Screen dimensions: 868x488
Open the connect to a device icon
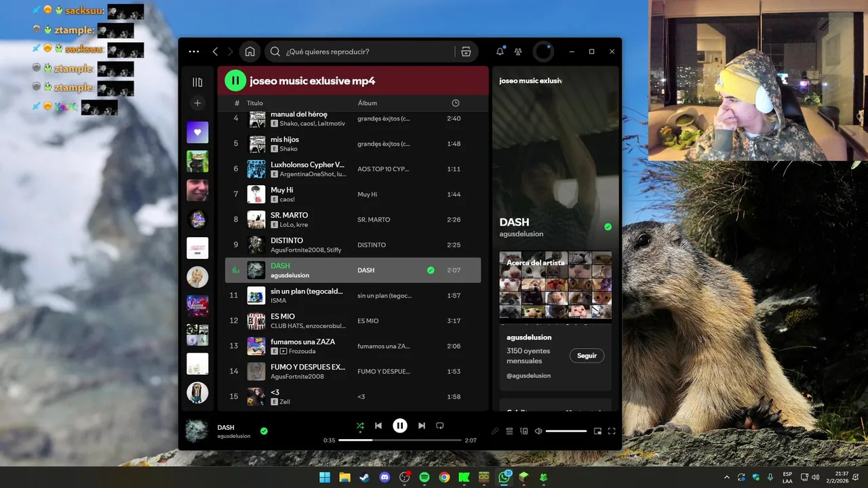point(524,431)
